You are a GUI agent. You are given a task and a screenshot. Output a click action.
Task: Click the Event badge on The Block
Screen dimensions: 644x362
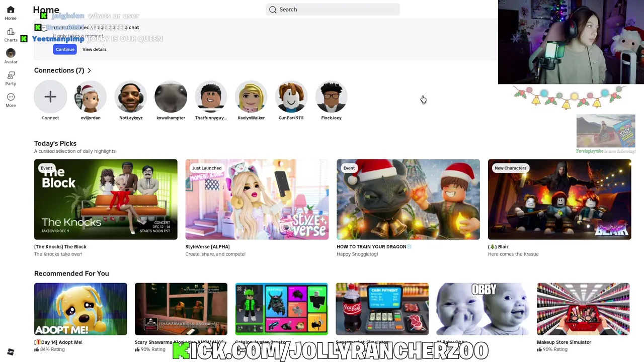point(46,168)
